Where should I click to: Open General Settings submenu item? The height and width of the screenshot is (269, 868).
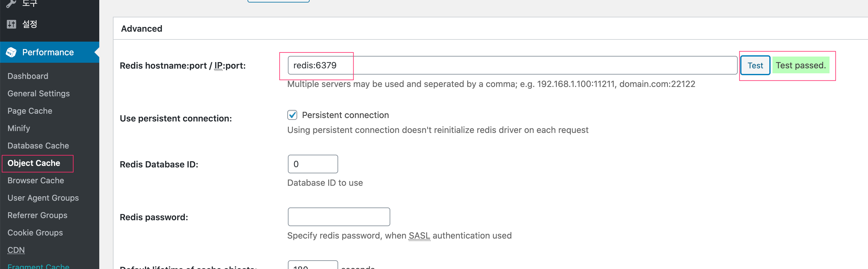click(38, 93)
